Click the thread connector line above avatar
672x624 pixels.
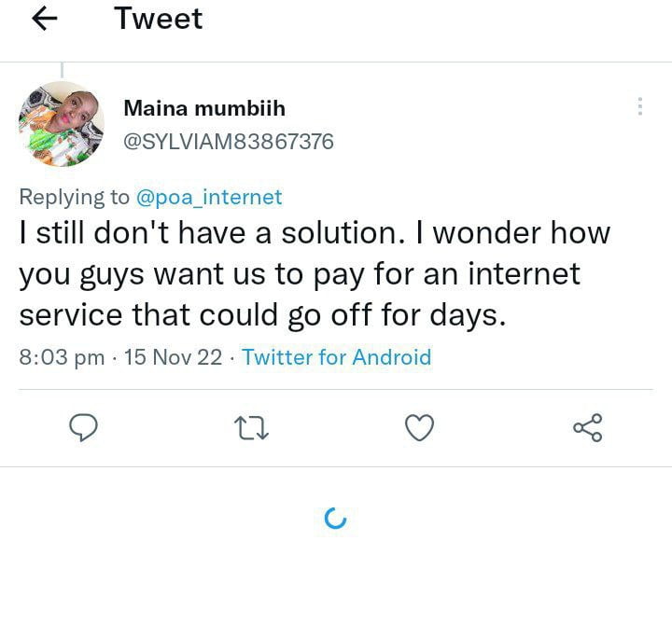(62, 69)
